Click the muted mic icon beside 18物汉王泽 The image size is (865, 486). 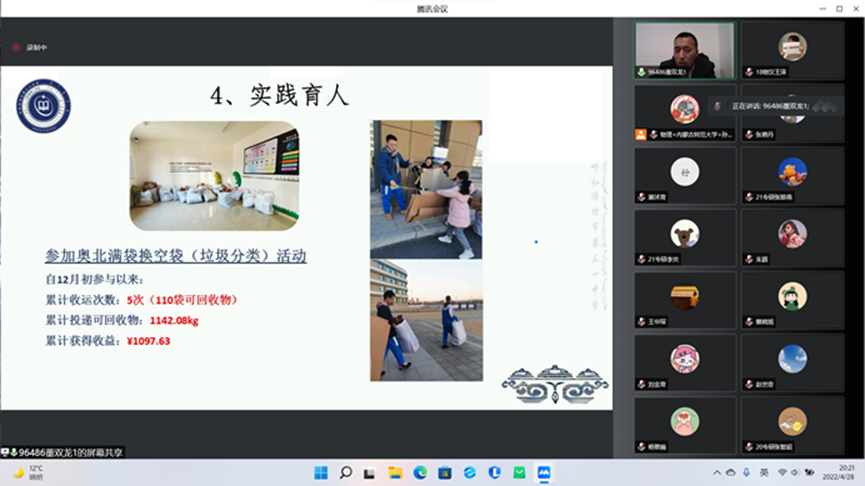coord(749,72)
